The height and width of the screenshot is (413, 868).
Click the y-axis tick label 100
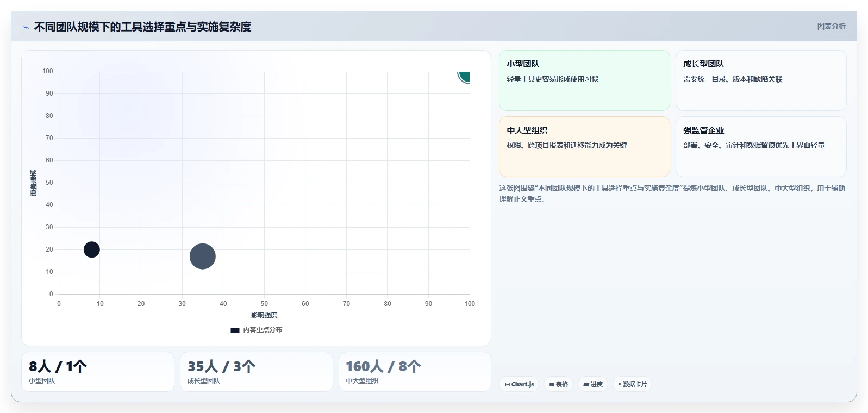coord(48,71)
